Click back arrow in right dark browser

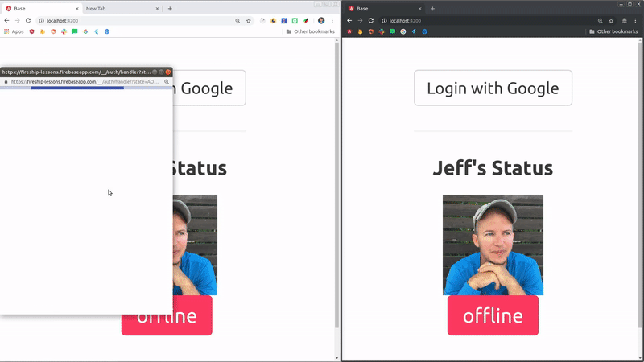pos(349,20)
